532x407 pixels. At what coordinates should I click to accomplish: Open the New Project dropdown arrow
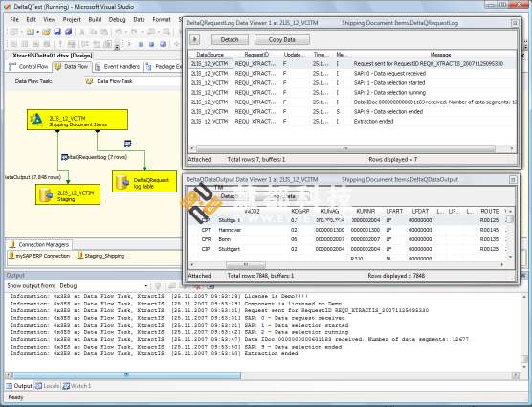coord(21,33)
